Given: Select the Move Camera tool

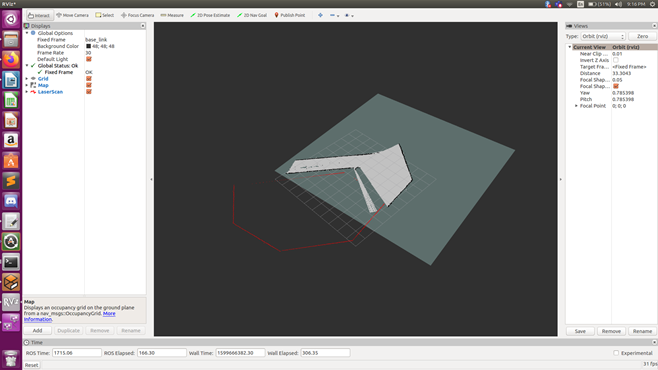Looking at the screenshot, I should 73,15.
